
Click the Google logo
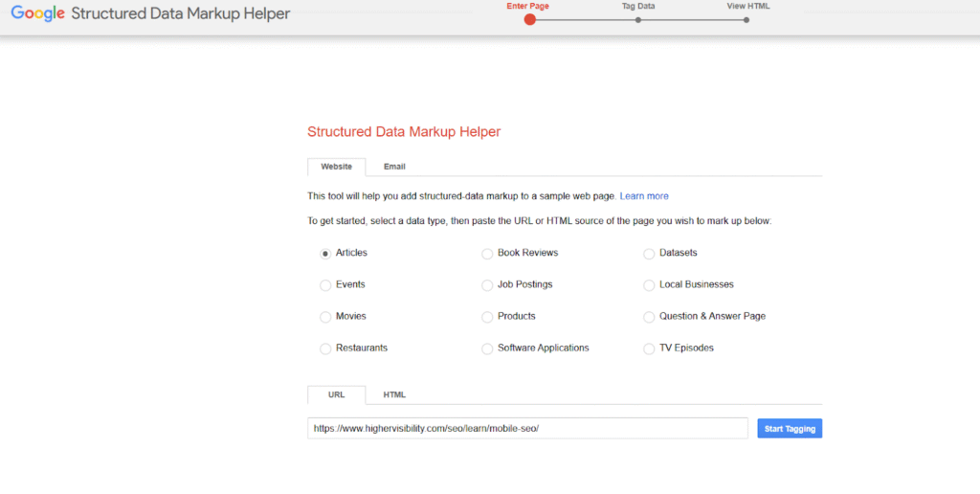[37, 14]
